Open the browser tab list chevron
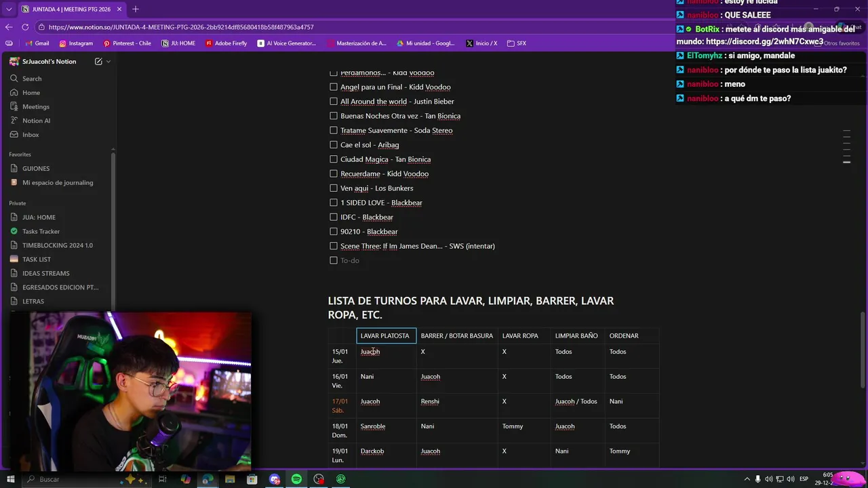This screenshot has height=488, width=868. pyautogui.click(x=9, y=9)
